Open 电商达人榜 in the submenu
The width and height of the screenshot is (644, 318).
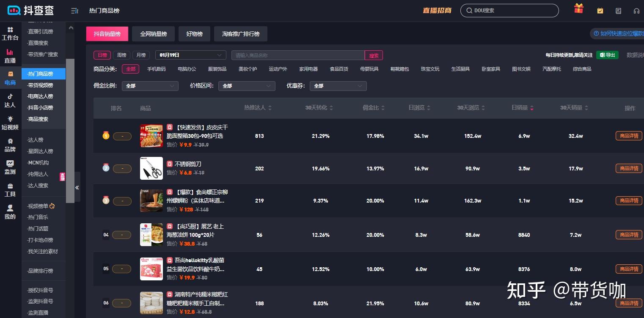(x=41, y=96)
